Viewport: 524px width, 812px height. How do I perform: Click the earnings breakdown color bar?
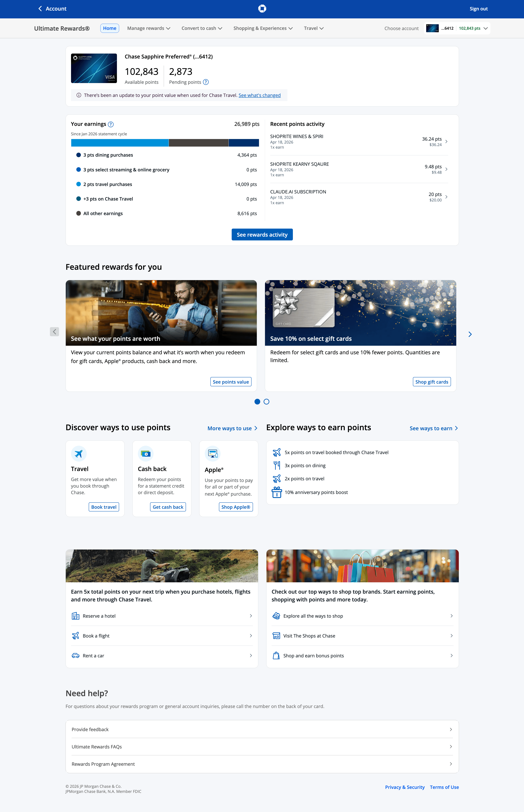[165, 143]
